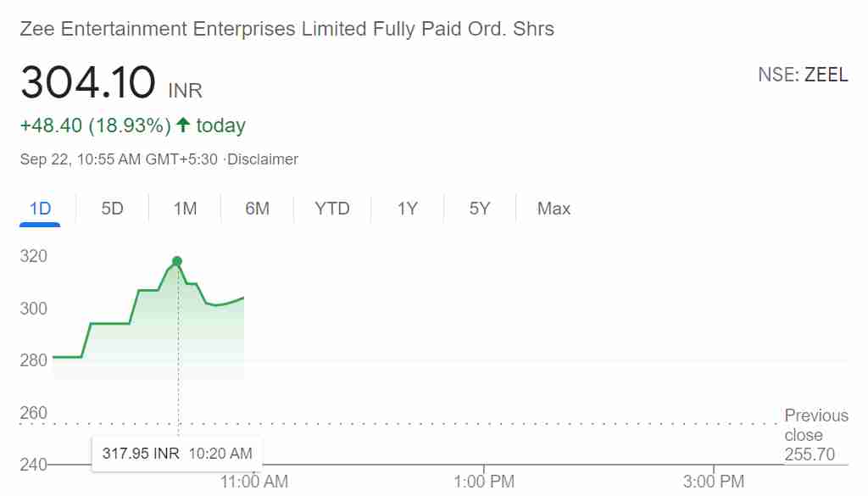
Task: Click the end of the green price line
Action: (x=243, y=298)
